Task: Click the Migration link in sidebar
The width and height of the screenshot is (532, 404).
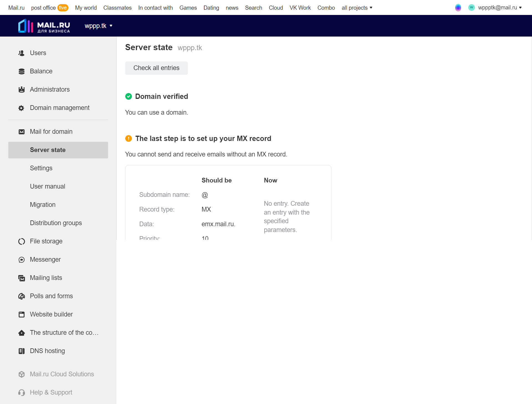Action: pyautogui.click(x=42, y=205)
